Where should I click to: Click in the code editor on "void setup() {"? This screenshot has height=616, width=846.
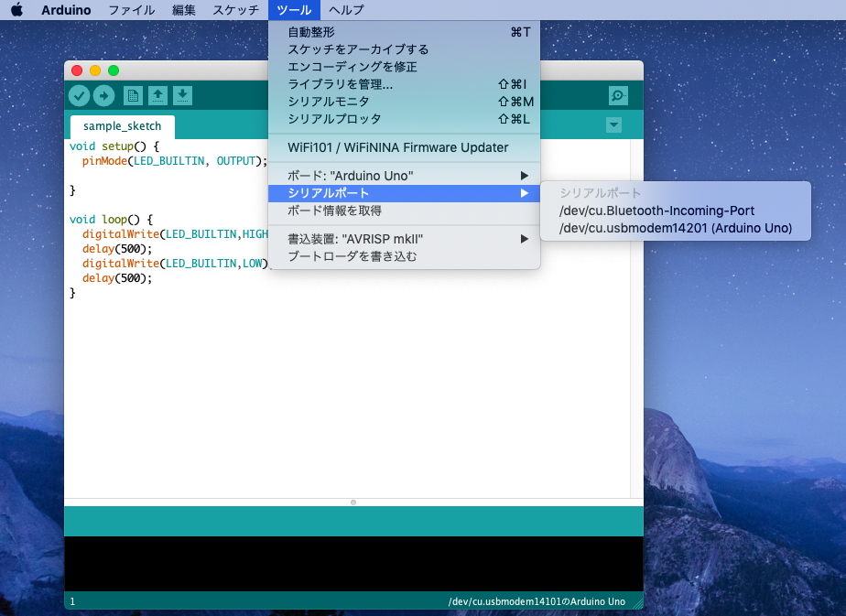[114, 146]
